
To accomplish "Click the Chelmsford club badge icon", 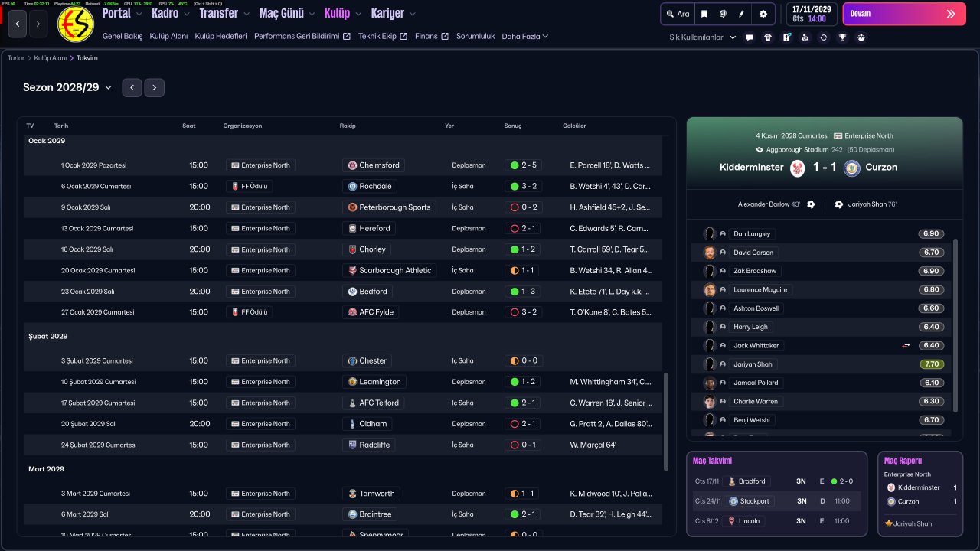I will click(x=352, y=165).
